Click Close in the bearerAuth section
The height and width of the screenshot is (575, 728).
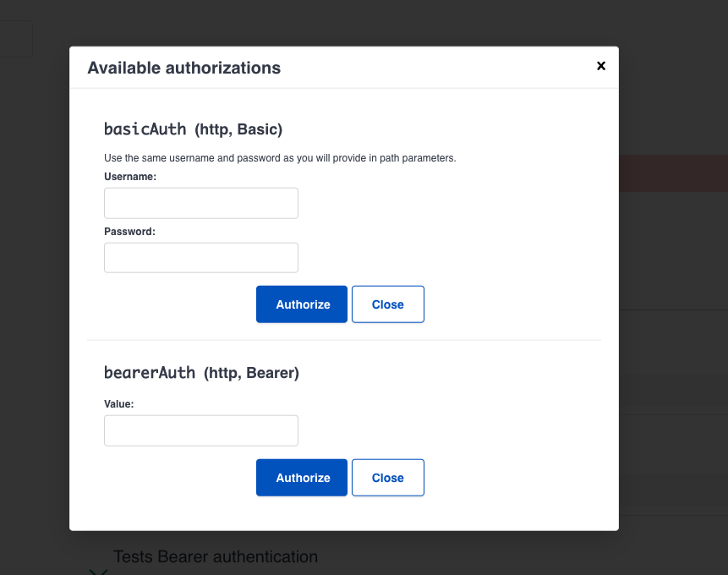[387, 477]
